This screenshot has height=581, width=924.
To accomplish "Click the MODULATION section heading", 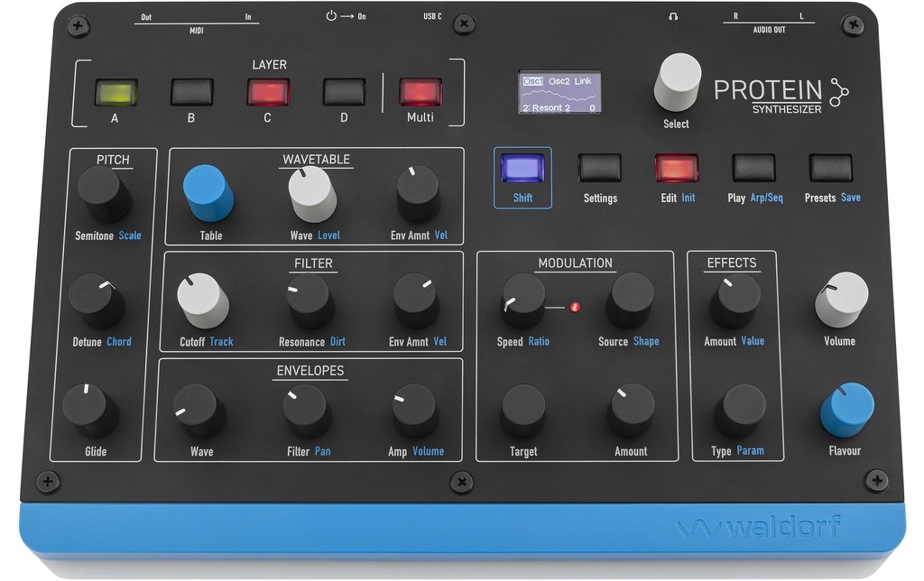I will tap(575, 263).
